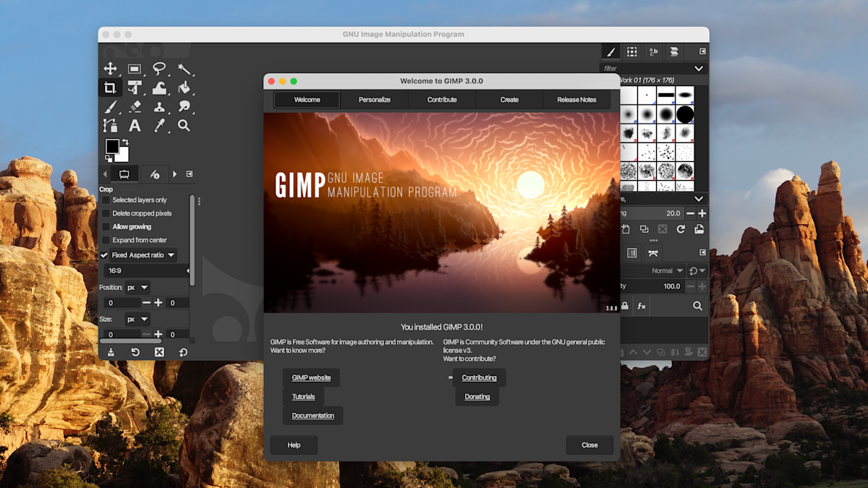868x488 pixels.
Task: Open the layer mode Normal dropdown
Action: coord(667,271)
